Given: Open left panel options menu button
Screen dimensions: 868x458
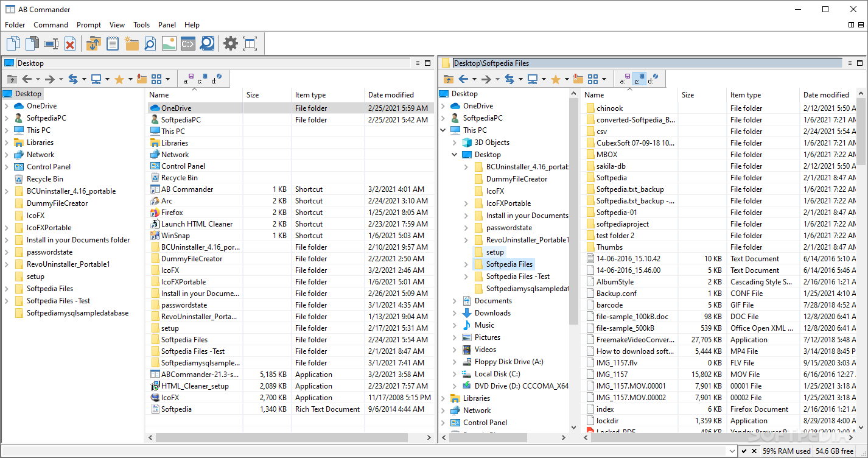Looking at the screenshot, I should 418,63.
